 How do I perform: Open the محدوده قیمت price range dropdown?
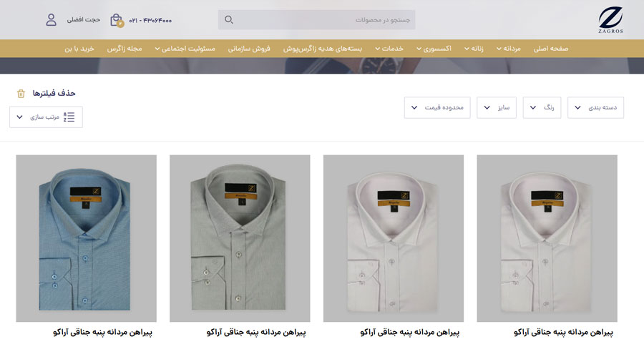[x=437, y=107]
